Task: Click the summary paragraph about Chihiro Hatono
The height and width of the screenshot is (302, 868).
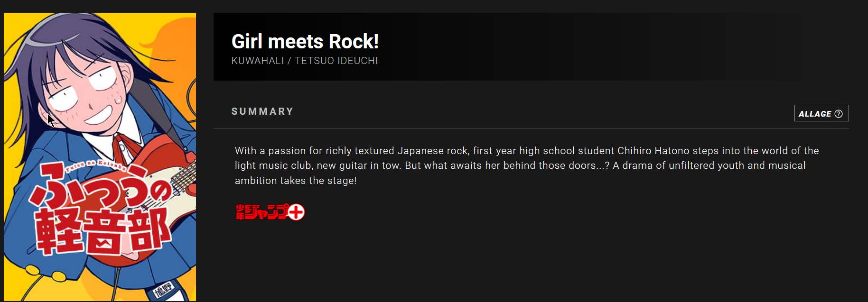Action: (x=527, y=165)
